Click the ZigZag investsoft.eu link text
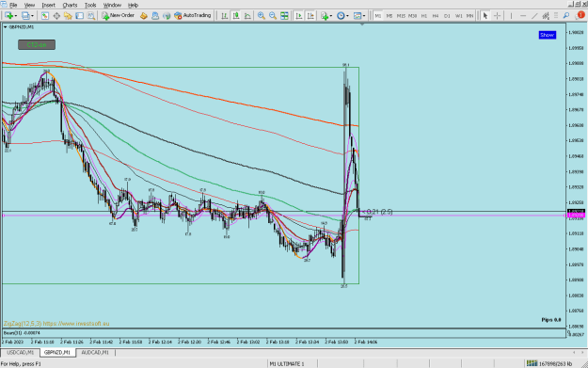 point(56,324)
